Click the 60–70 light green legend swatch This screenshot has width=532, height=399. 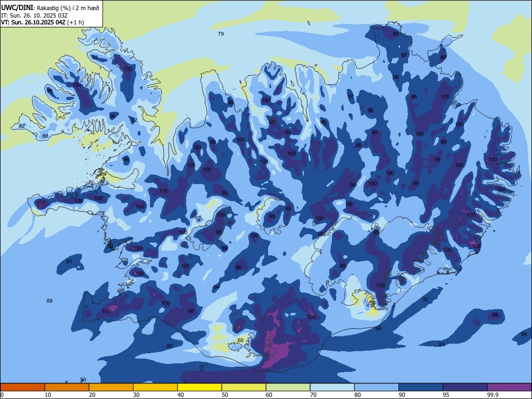click(x=288, y=387)
